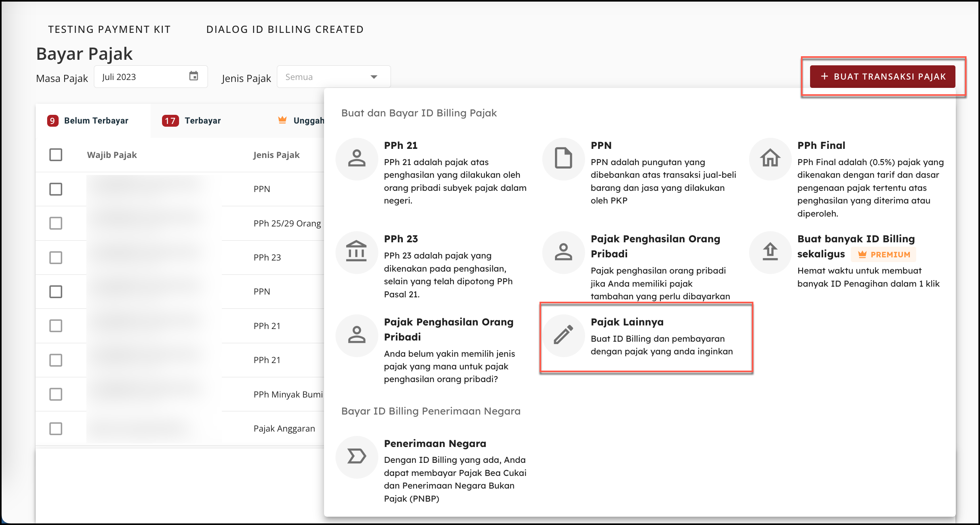Image resolution: width=980 pixels, height=525 pixels.
Task: Click the Penerimaan Negara arrow icon
Action: pyautogui.click(x=357, y=457)
